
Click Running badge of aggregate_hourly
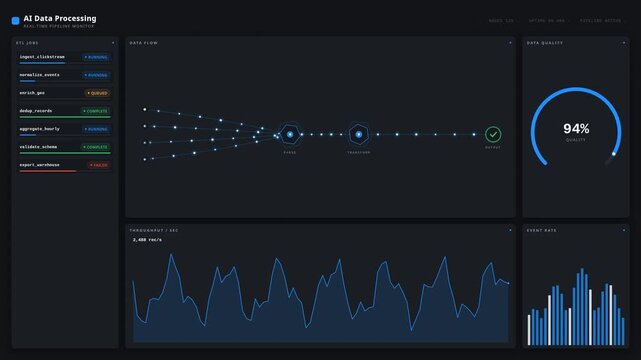(x=96, y=129)
